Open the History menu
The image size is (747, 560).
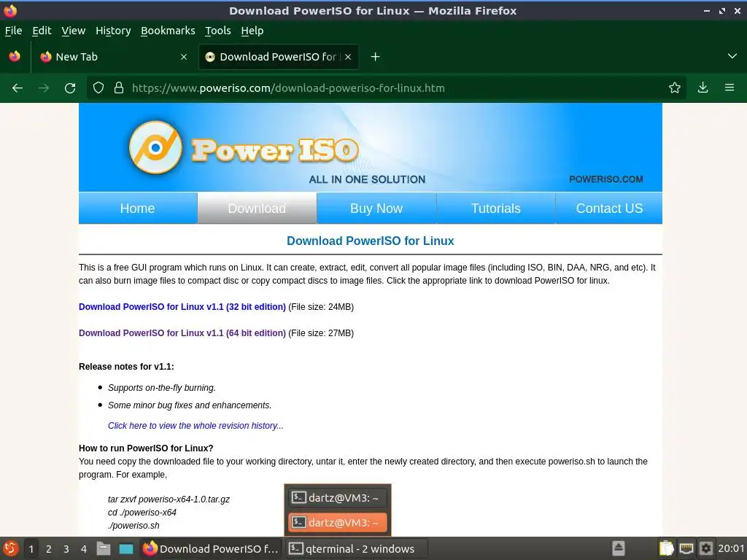[x=113, y=31]
